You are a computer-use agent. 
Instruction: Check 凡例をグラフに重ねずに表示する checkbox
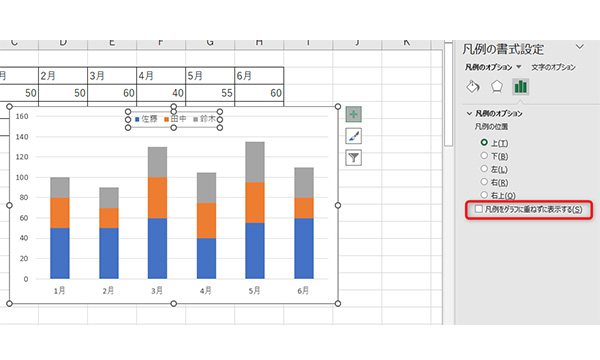point(479,209)
